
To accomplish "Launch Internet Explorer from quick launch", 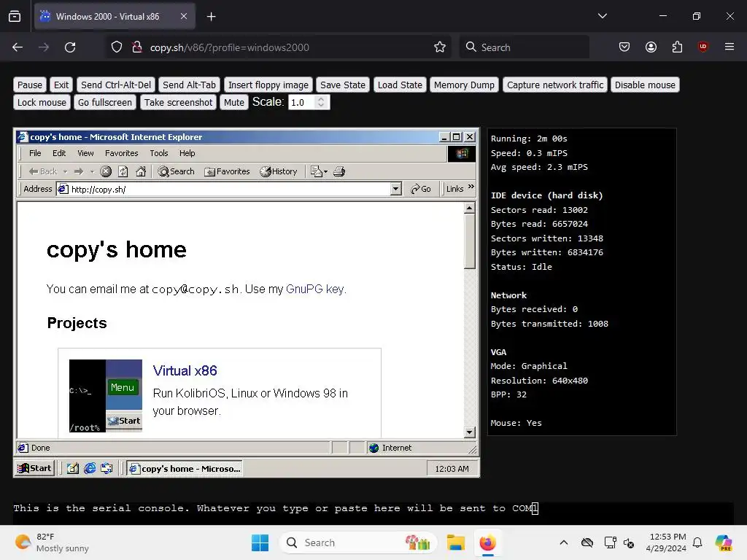I will coord(90,469).
